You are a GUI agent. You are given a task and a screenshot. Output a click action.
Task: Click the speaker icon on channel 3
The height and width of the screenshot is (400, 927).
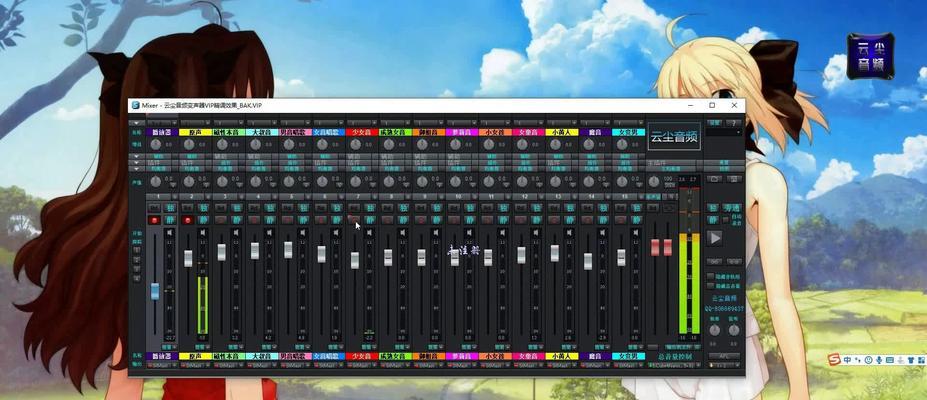pos(236,233)
